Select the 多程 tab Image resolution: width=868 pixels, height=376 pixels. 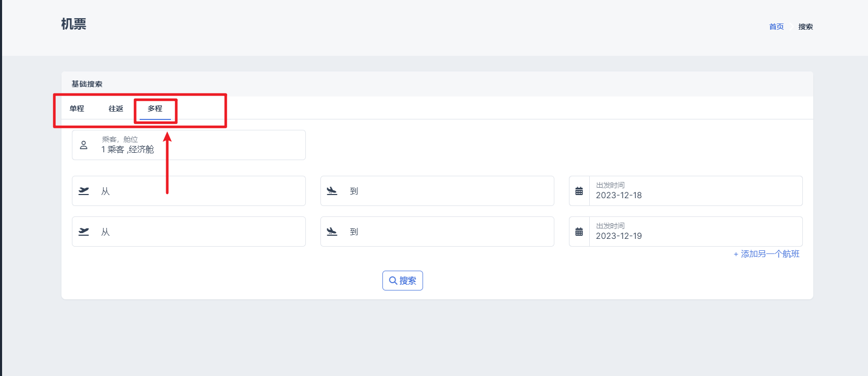[155, 108]
